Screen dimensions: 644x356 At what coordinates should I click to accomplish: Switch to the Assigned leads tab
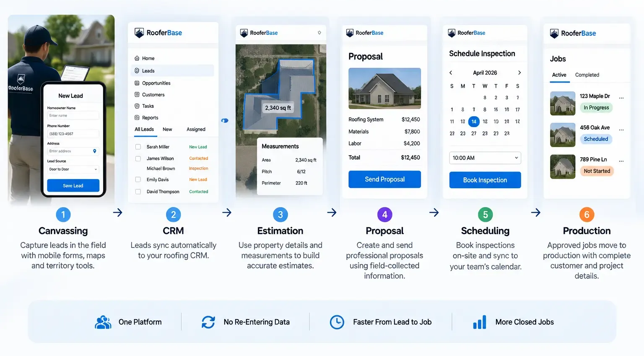(196, 130)
